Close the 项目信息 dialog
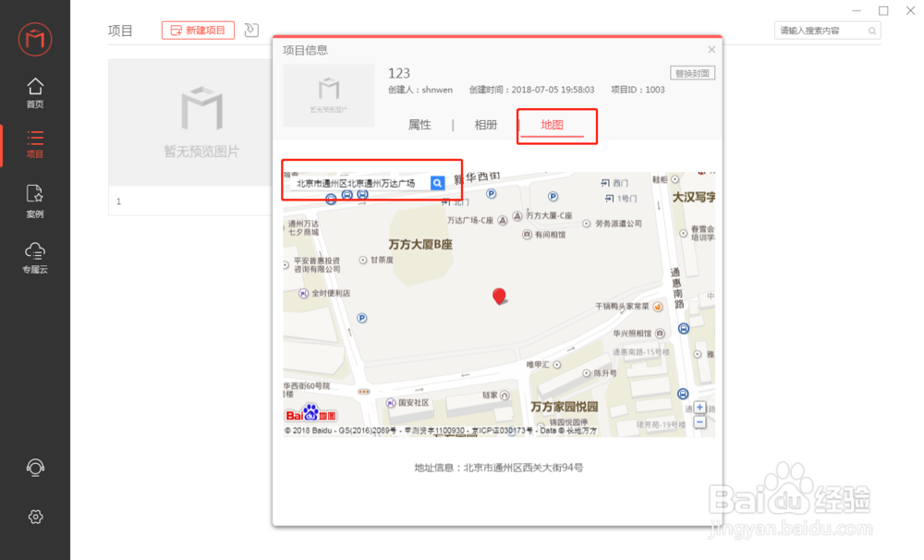Screen dimensions: 924x560 711,50
